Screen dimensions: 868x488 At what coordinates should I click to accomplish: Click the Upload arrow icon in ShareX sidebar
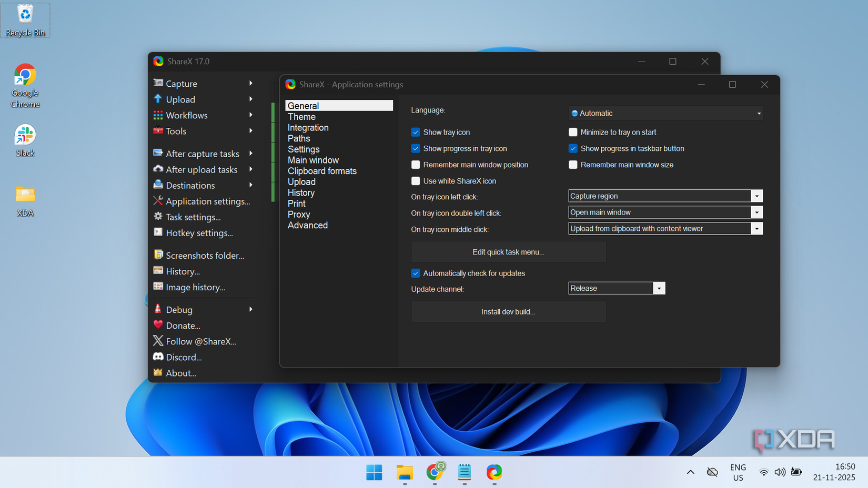click(x=158, y=99)
